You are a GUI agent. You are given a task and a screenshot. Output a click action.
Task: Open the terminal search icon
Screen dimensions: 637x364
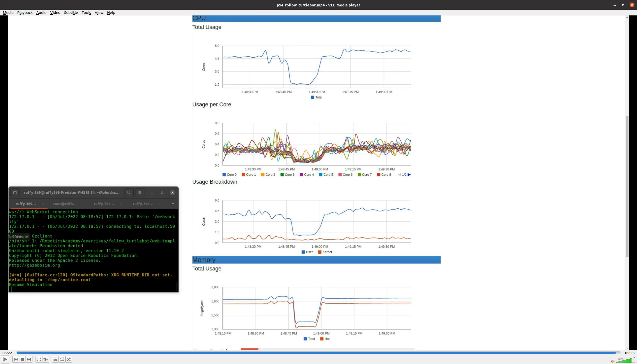(129, 192)
